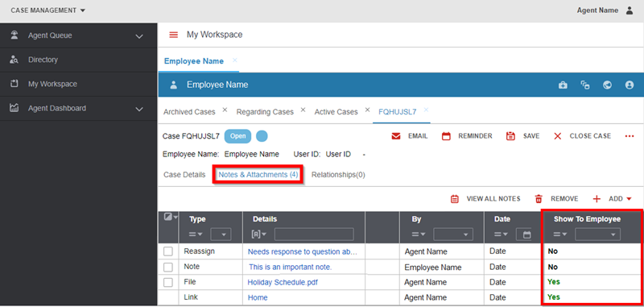Open My Workspace in the sidebar

[x=52, y=84]
